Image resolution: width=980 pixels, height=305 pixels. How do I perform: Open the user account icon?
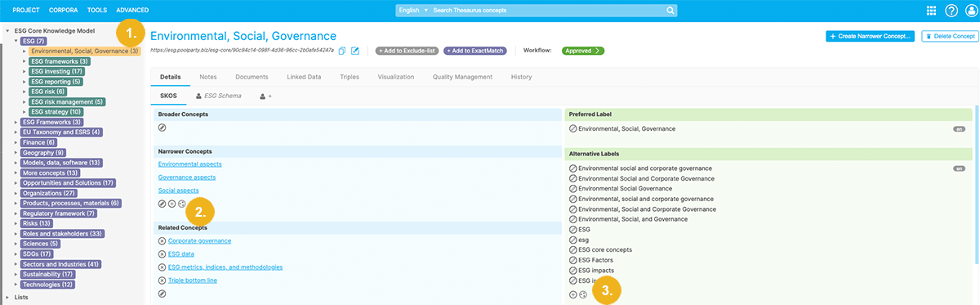click(x=971, y=10)
